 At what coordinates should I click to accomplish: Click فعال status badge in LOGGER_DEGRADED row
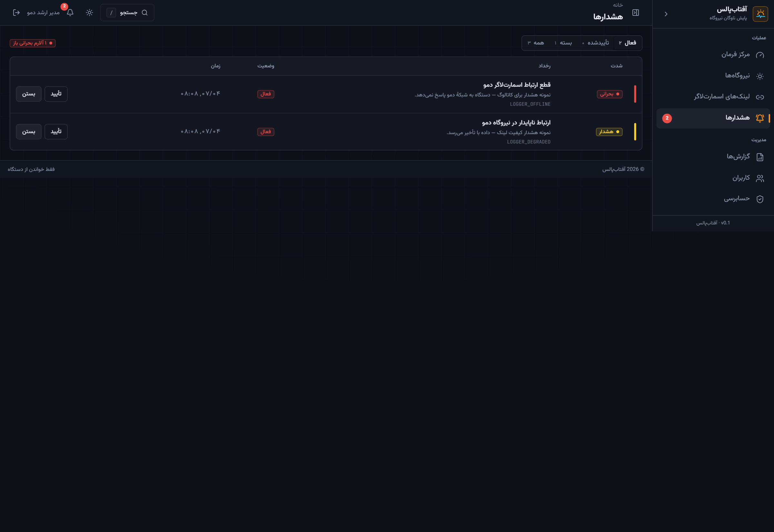(266, 132)
